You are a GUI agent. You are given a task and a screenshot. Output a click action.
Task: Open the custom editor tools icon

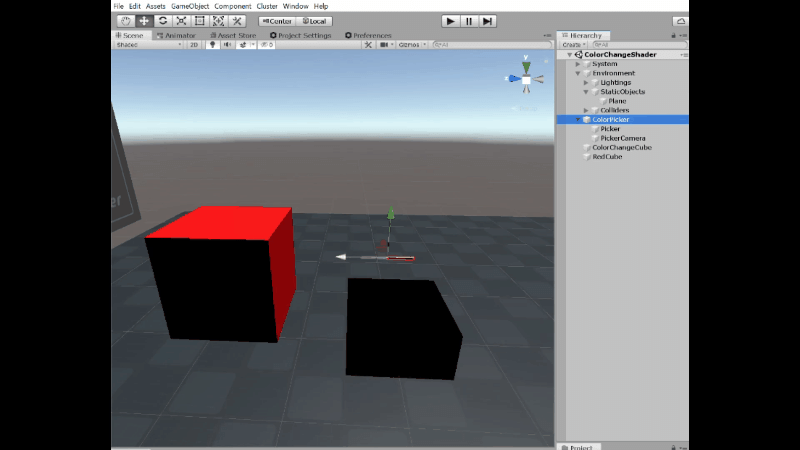(x=237, y=21)
